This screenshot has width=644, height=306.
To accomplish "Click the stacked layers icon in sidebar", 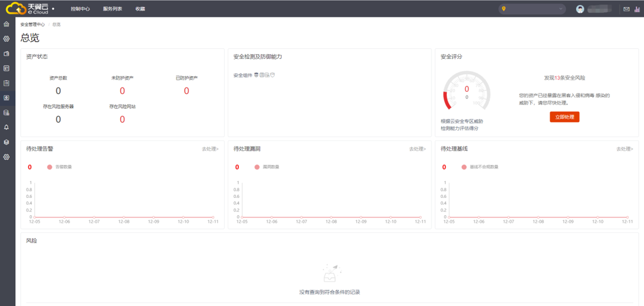I will click(x=6, y=142).
